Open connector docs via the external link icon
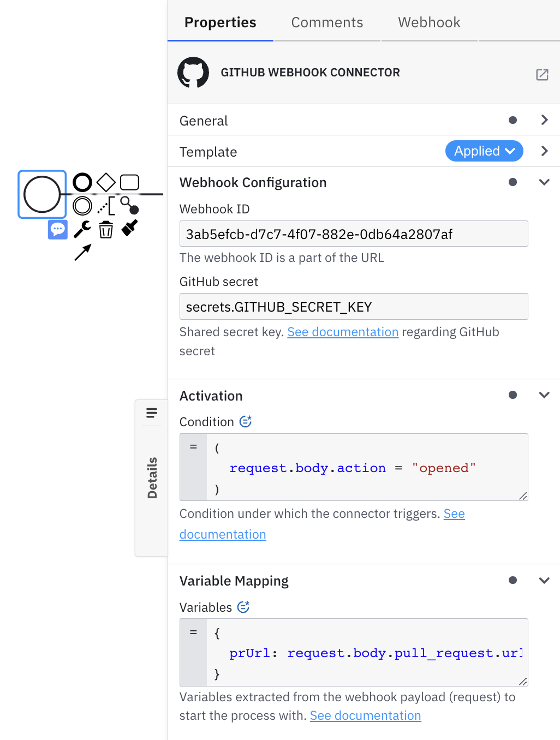Viewport: 560px width, 740px height. 542,75
